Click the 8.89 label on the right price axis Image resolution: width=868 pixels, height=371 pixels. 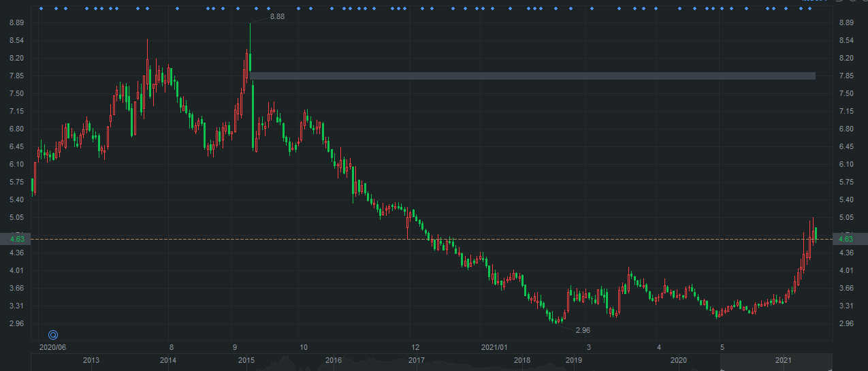point(846,22)
